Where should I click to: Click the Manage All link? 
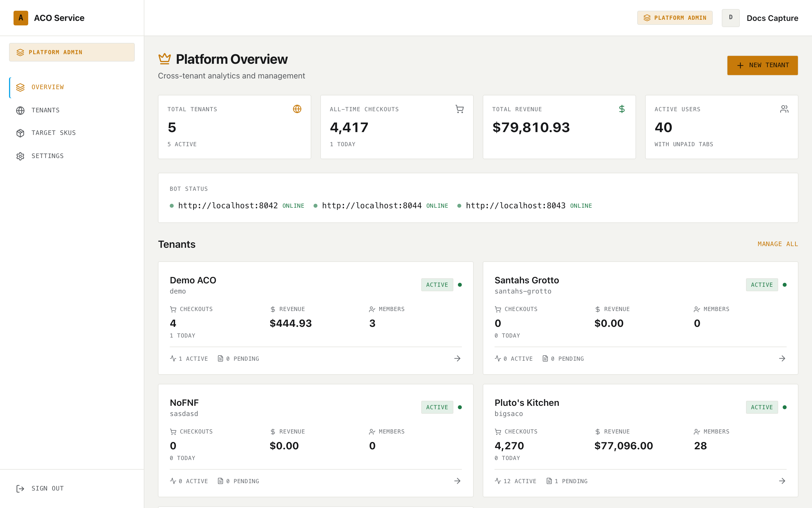(x=777, y=244)
